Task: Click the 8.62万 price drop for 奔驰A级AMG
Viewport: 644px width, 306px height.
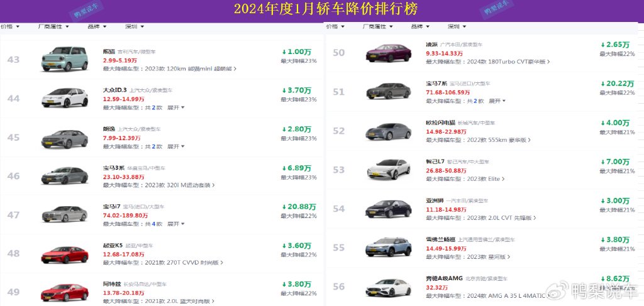Action: pos(615,279)
